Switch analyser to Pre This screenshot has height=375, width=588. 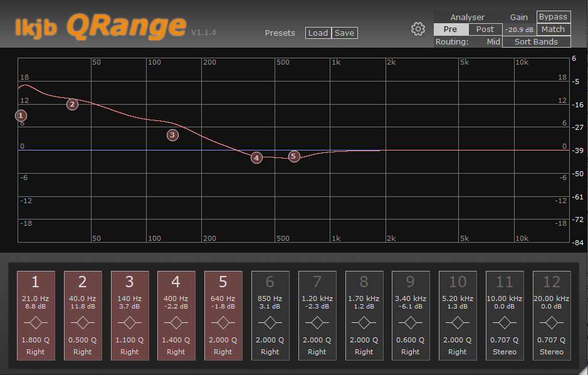[x=449, y=29]
